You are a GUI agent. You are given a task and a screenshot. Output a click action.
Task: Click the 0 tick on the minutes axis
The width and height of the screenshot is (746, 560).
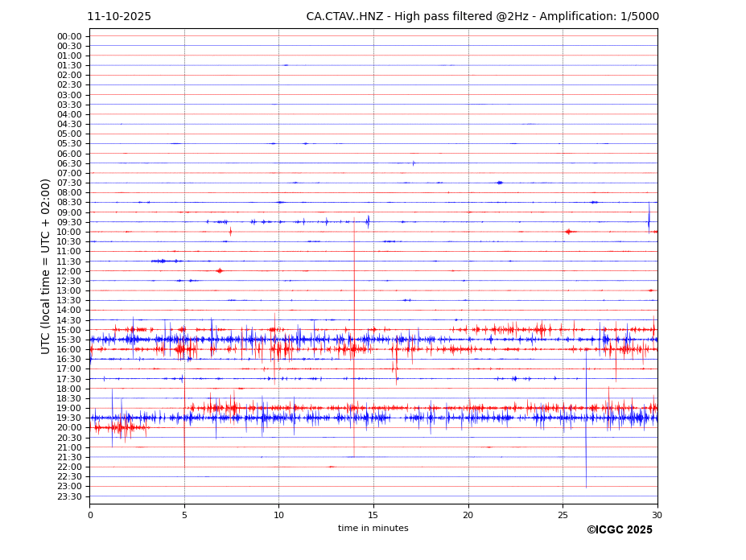coord(90,515)
